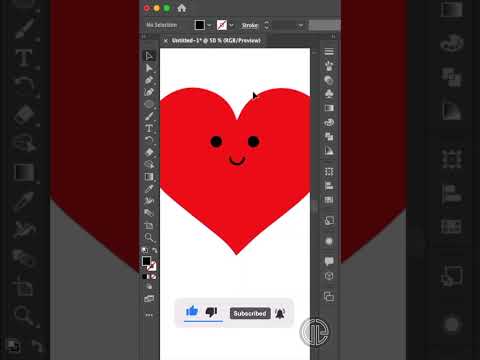Image resolution: width=480 pixels, height=360 pixels.
Task: Open the 3D cube panel icon
Action: (329, 276)
